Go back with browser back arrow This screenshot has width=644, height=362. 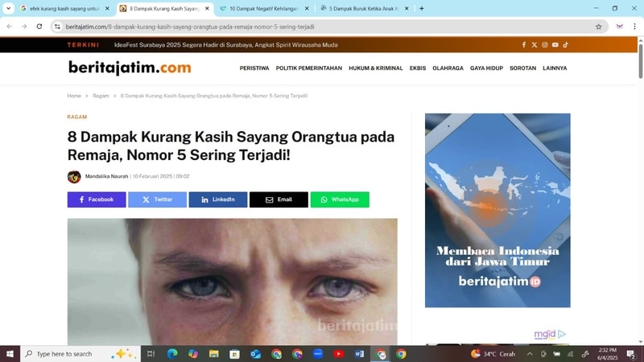(10, 27)
